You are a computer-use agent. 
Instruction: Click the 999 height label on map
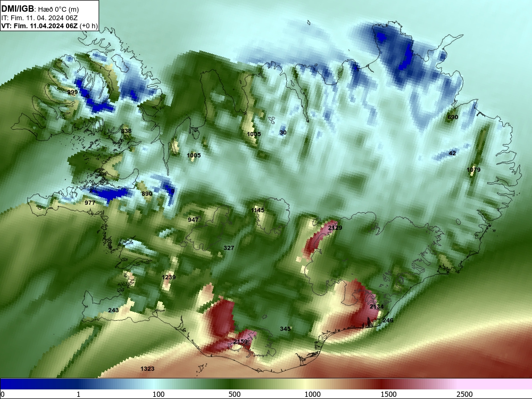coord(72,92)
